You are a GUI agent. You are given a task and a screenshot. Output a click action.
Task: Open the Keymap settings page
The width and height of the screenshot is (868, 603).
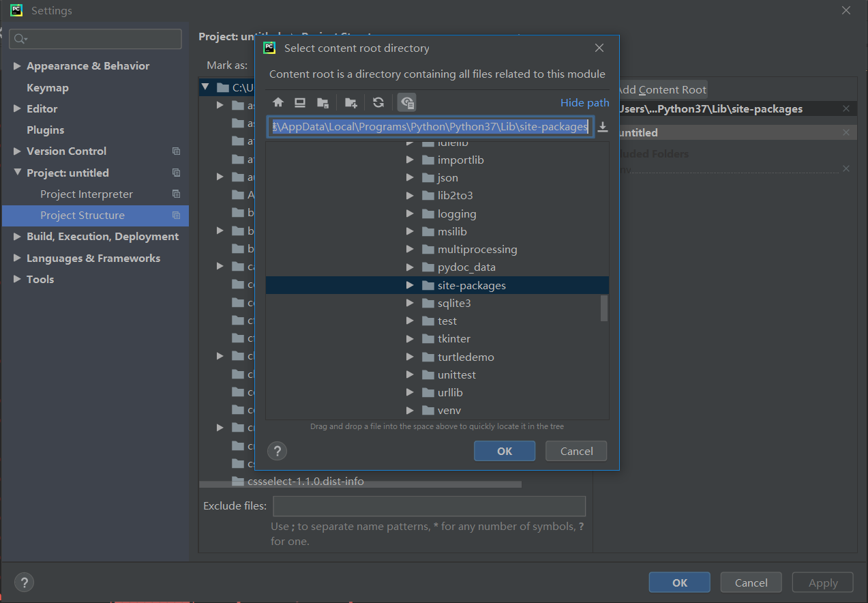point(48,87)
